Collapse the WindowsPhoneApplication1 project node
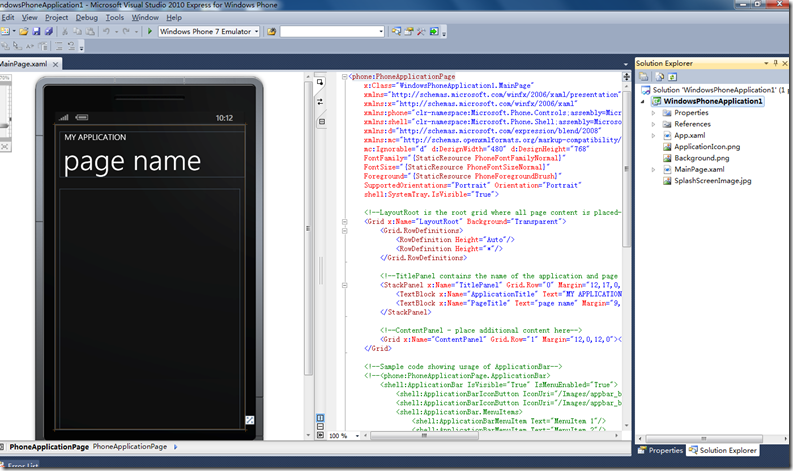The height and width of the screenshot is (471, 793). 643,101
